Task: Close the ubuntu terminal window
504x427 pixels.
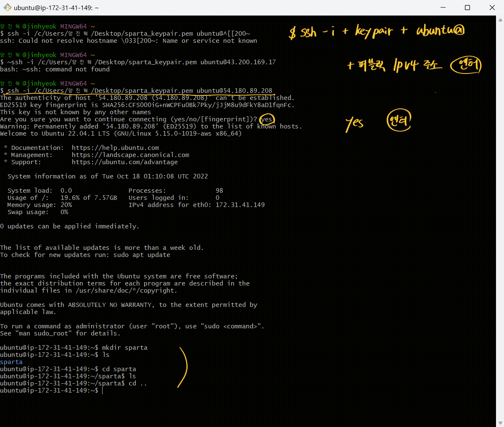Action: (492, 8)
